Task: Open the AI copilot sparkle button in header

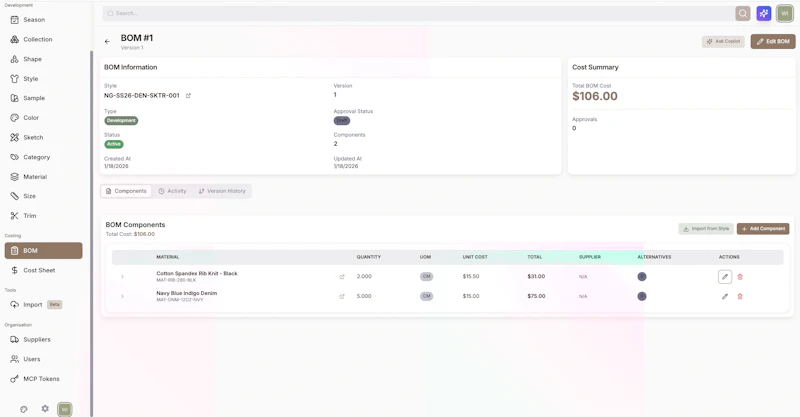Action: coord(764,13)
